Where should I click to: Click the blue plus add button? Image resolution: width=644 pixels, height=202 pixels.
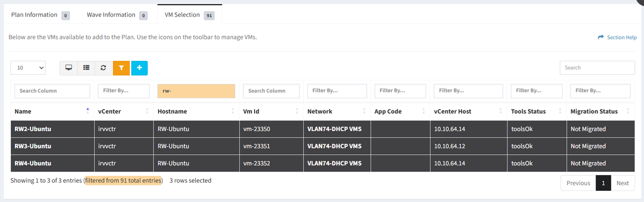pyautogui.click(x=139, y=68)
